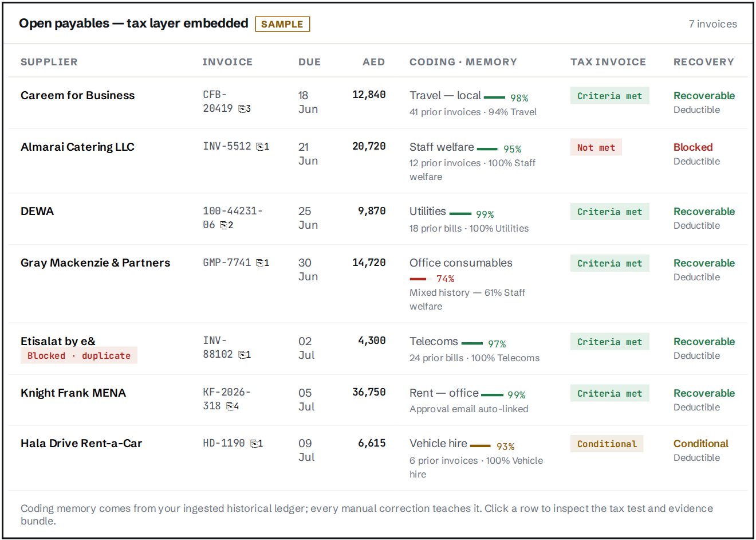The height and width of the screenshot is (540, 756).
Task: Click the 36,750 amount cell
Action: (369, 392)
